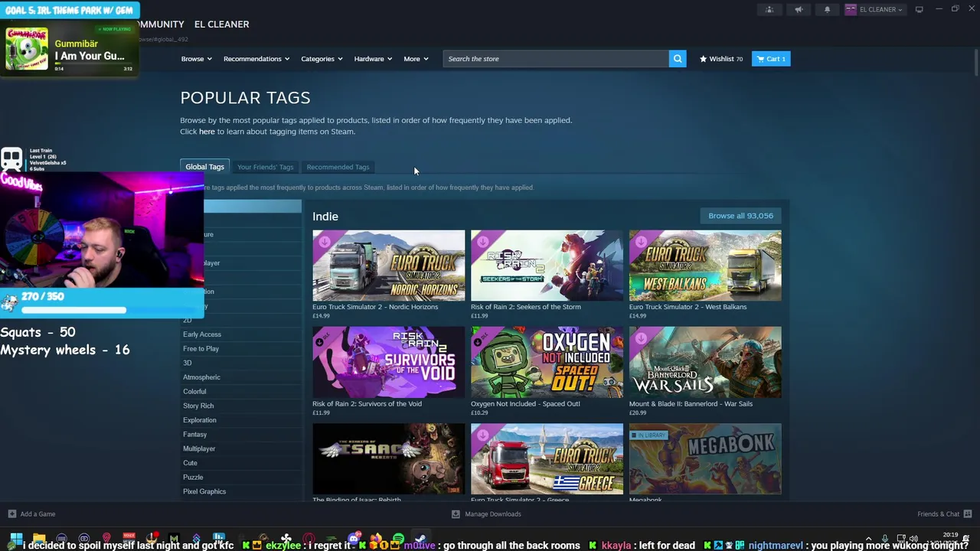980x551 pixels.
Task: Expand the Recommendations dropdown
Action: pyautogui.click(x=256, y=59)
